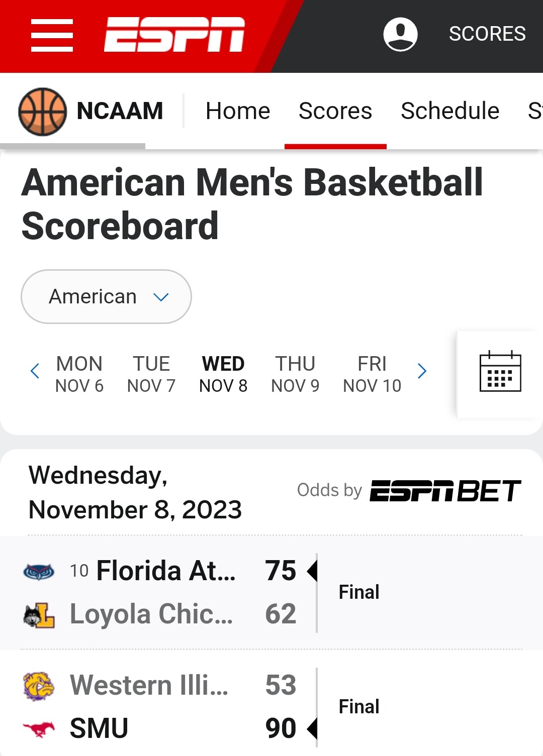Viewport: 543px width, 756px height.
Task: Click the ESPN BET logo
Action: pos(445,491)
